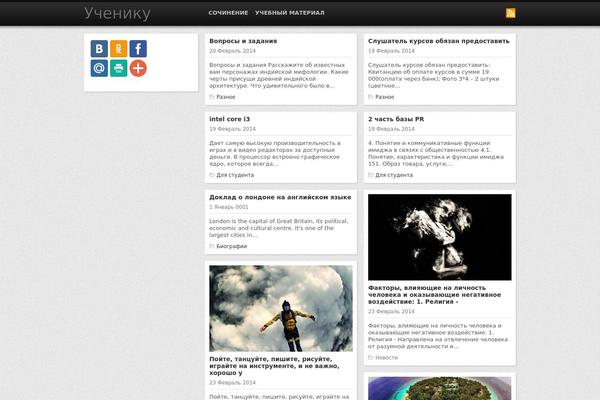The image size is (600, 400).
Task: Click the date '20 Февраль 2014'
Action: [232, 51]
